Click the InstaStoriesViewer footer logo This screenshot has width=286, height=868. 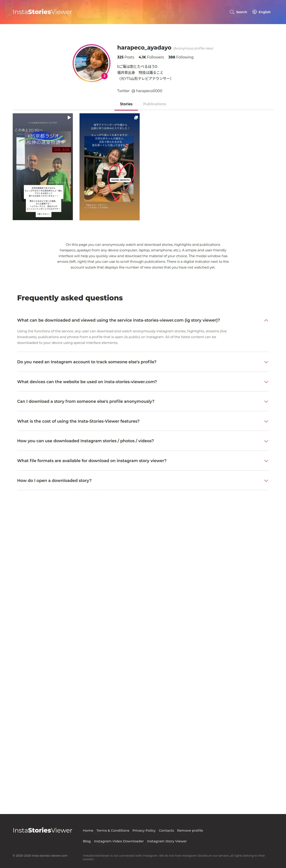[x=42, y=830]
